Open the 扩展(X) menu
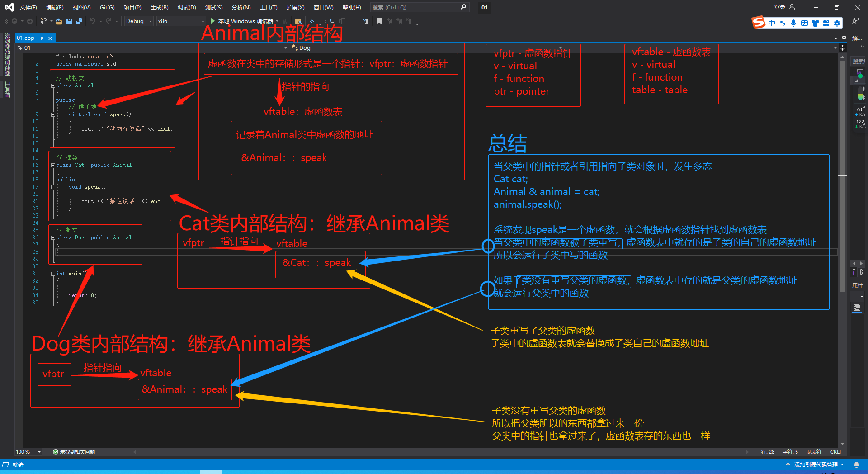The width and height of the screenshot is (868, 474). [295, 7]
